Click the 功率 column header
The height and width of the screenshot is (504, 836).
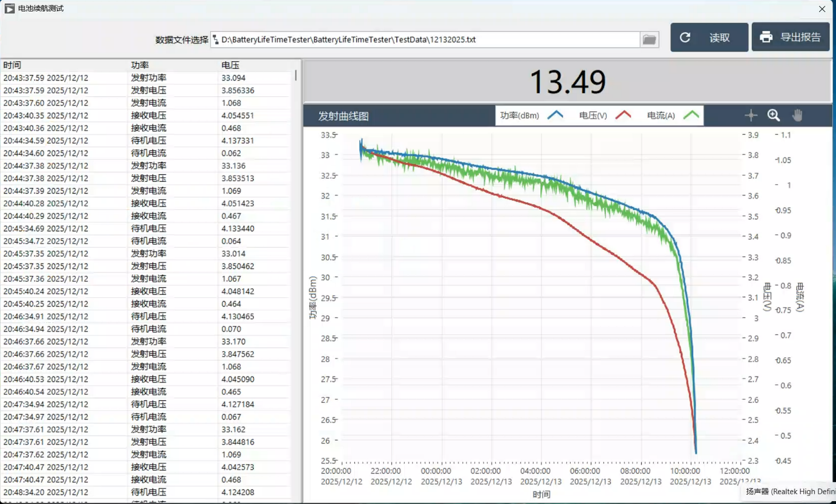(140, 65)
